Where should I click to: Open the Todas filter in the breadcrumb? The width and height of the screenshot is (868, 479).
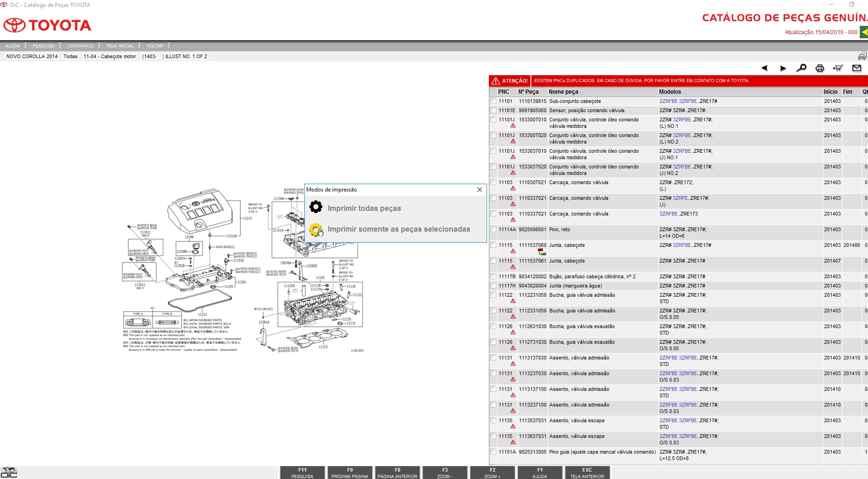[x=70, y=56]
